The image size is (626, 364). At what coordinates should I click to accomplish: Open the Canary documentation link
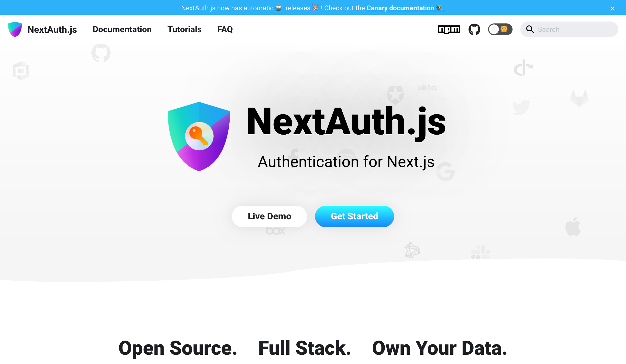(405, 8)
